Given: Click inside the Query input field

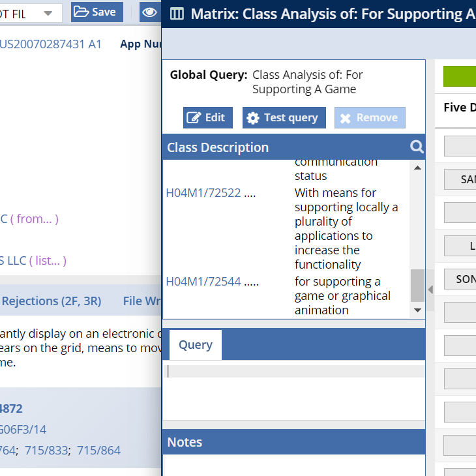Looking at the screenshot, I should click(293, 371).
